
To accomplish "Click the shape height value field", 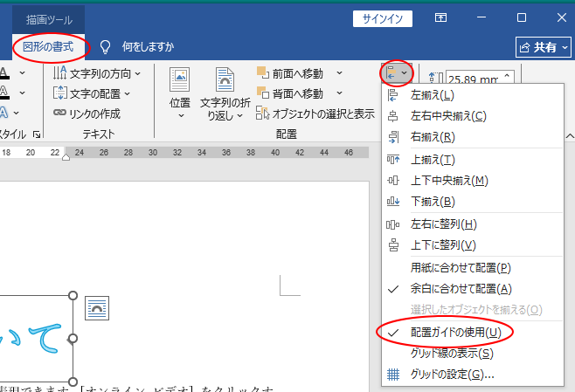I will click(474, 78).
